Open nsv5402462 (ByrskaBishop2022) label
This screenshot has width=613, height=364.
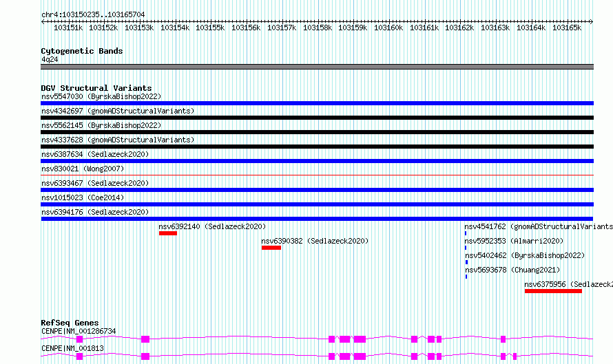[525, 255]
